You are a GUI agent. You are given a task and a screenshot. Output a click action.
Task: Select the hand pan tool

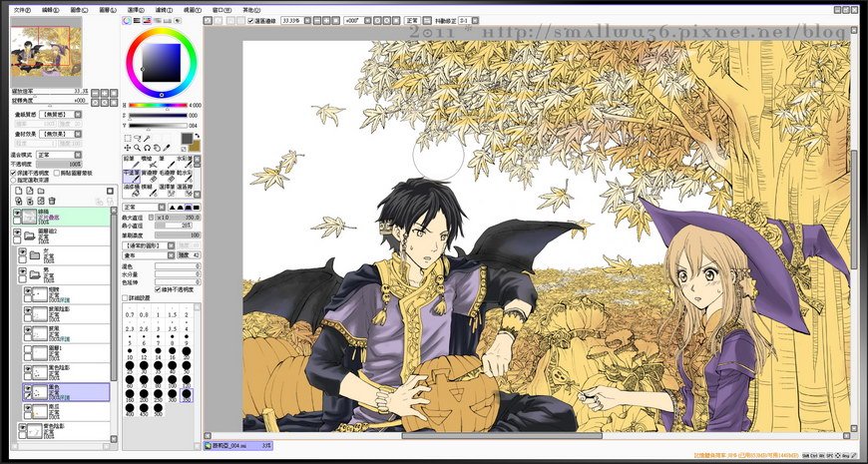coord(157,148)
